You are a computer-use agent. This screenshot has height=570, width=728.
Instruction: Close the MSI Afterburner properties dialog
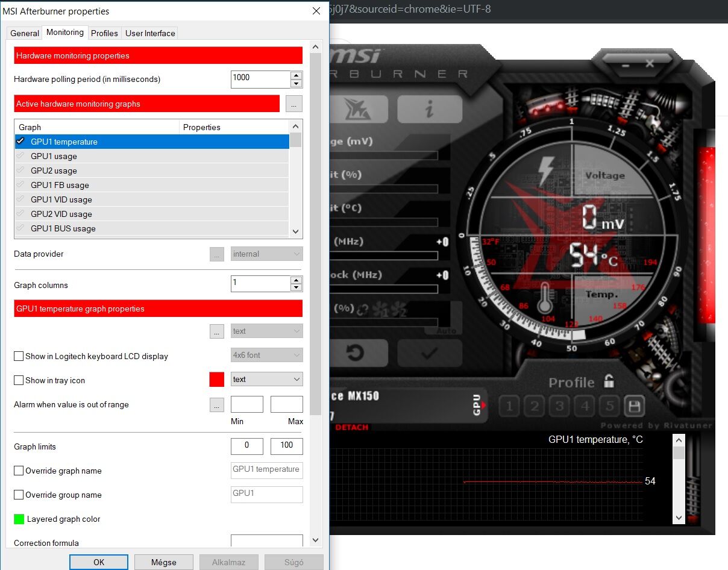click(x=316, y=11)
